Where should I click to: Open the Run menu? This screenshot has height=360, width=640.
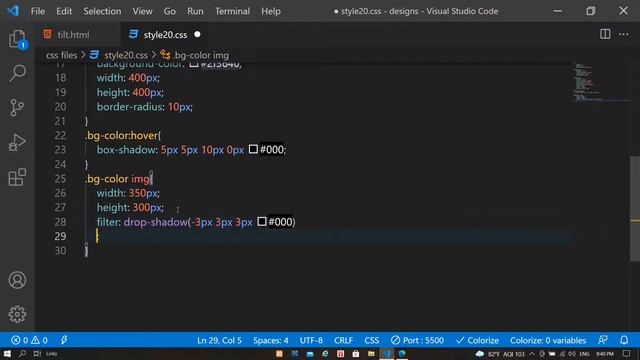[195, 11]
